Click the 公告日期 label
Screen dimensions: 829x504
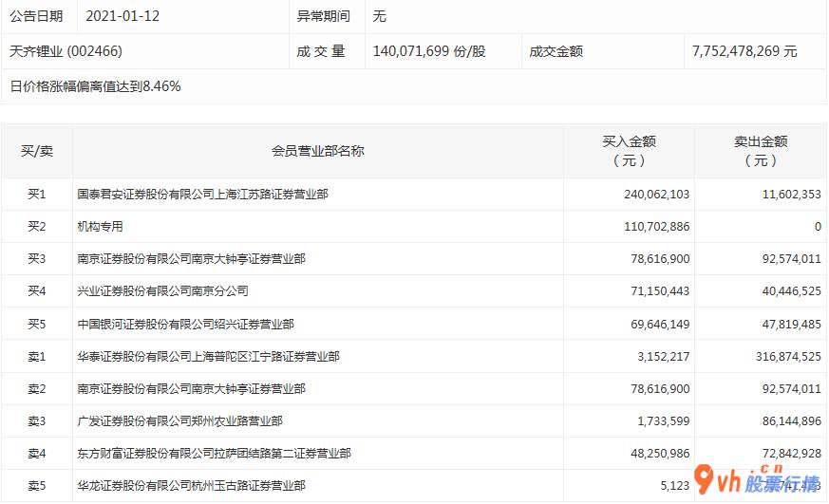(x=36, y=16)
